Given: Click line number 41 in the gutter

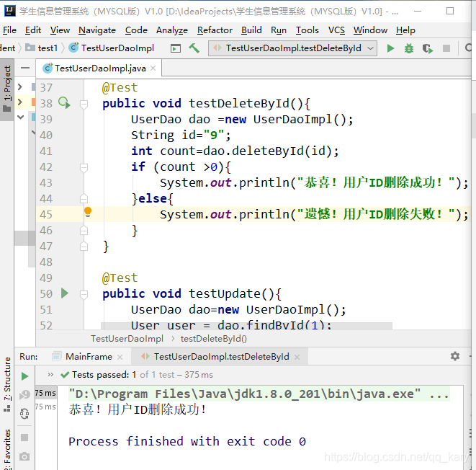Looking at the screenshot, I should [46, 151].
